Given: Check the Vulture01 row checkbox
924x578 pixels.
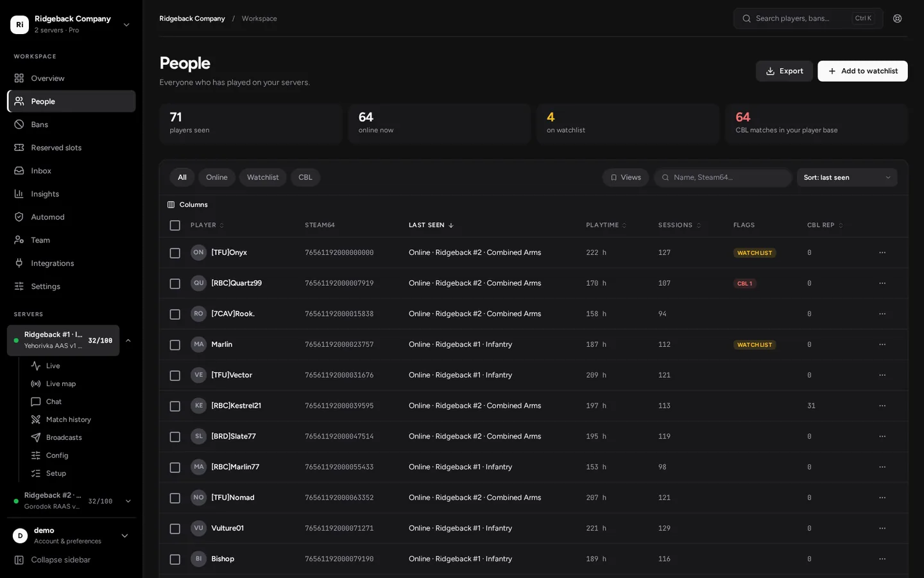Looking at the screenshot, I should click(175, 529).
